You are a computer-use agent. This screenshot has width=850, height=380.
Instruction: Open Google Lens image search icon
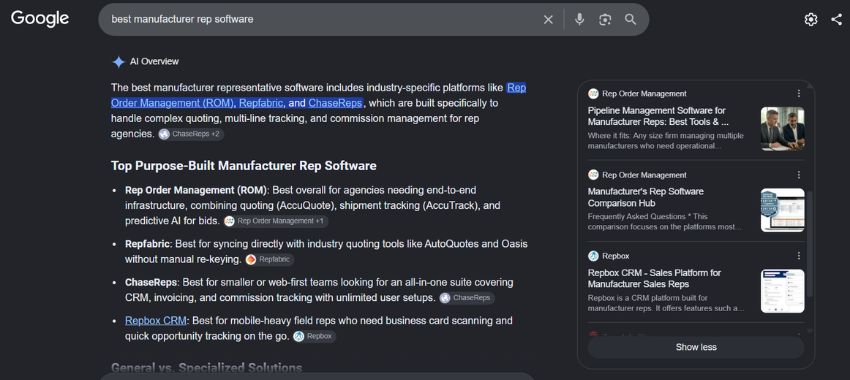(605, 20)
